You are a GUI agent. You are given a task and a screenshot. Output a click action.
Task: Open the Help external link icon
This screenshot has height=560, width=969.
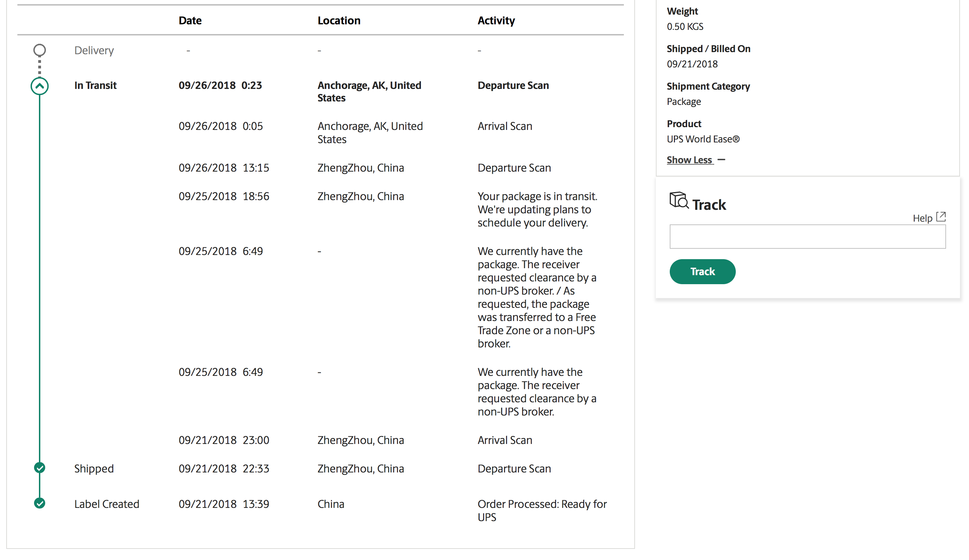click(940, 217)
